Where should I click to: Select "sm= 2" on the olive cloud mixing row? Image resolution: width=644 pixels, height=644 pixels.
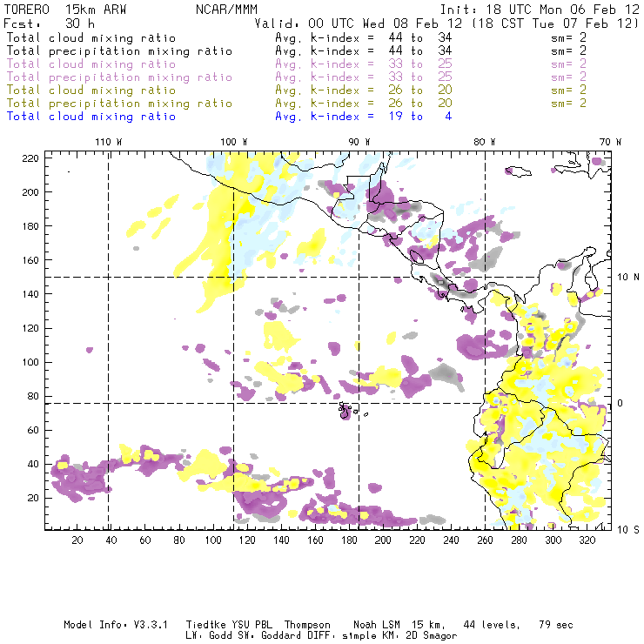click(568, 91)
